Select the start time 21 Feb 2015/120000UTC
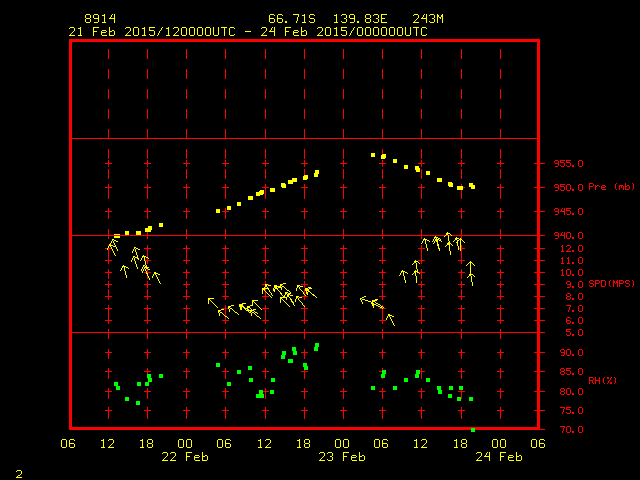This screenshot has height=480, width=640. pos(150,32)
